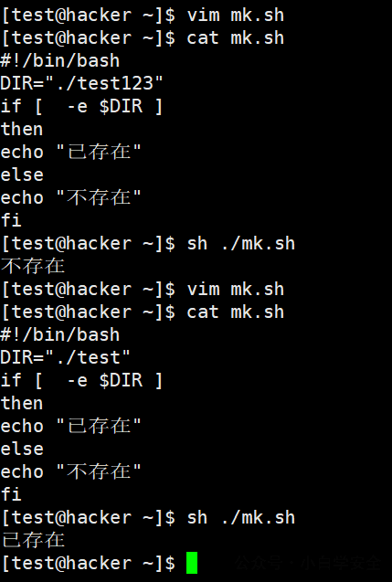Click the green terminal cursor block
392x582 pixels.
click(192, 563)
